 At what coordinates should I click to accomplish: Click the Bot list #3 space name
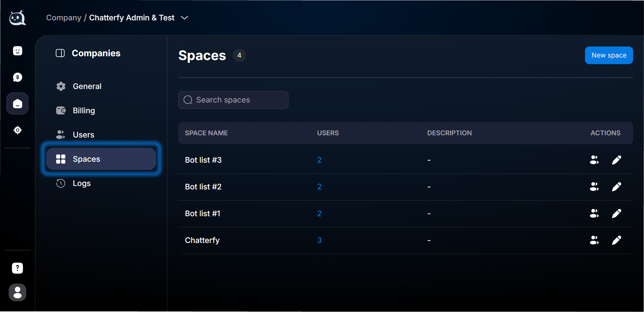203,160
